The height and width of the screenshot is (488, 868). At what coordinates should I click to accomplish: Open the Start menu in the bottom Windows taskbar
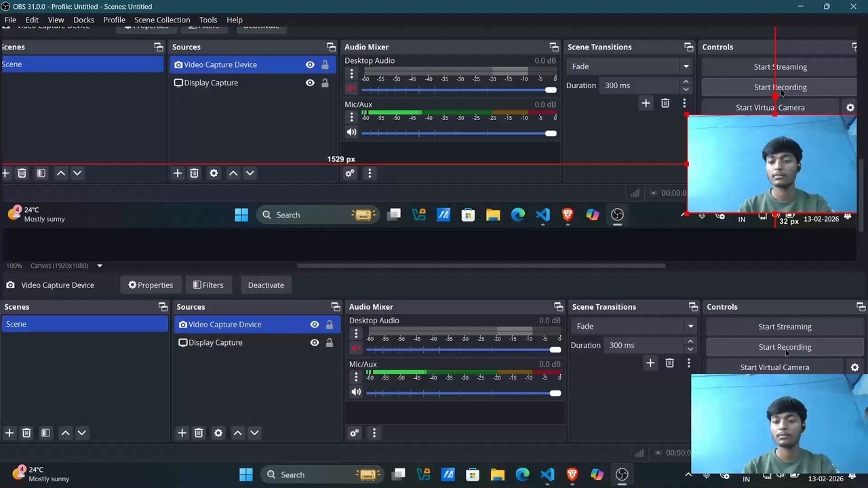246,474
